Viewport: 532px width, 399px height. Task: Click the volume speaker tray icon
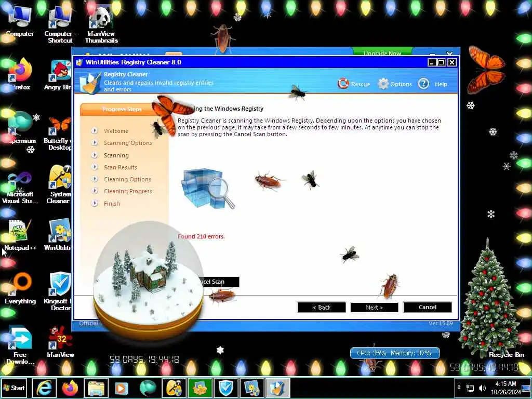482,388
